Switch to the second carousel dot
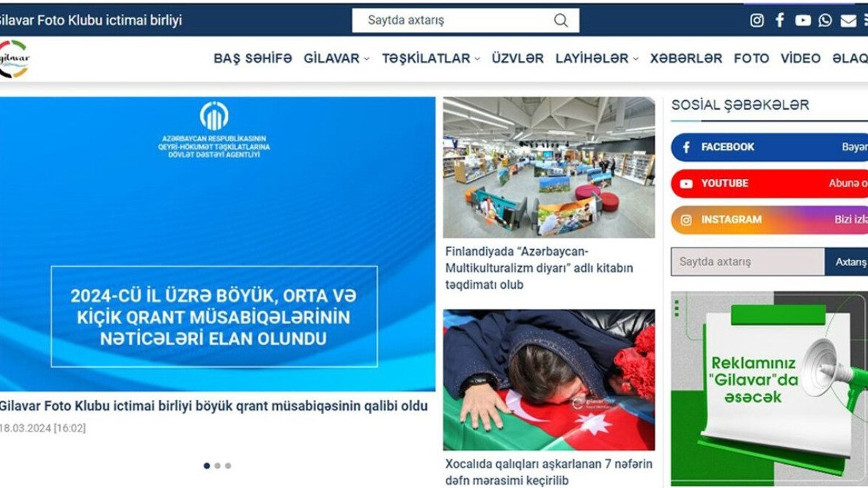Image resolution: width=868 pixels, height=488 pixels. (x=218, y=466)
